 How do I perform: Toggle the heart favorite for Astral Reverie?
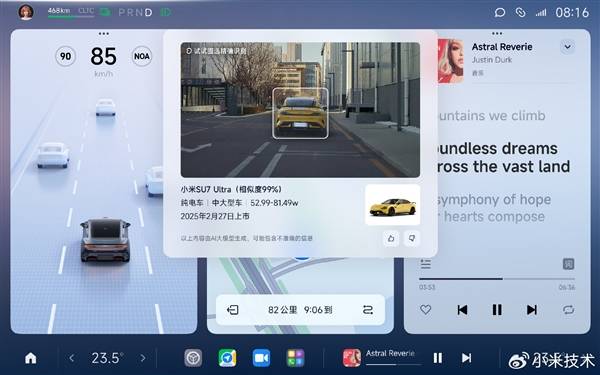[426, 309]
